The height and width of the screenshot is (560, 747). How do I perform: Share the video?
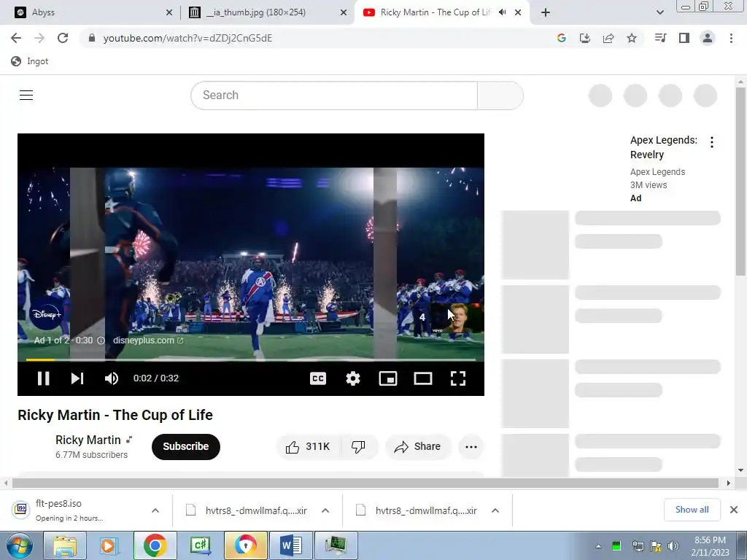coord(418,447)
